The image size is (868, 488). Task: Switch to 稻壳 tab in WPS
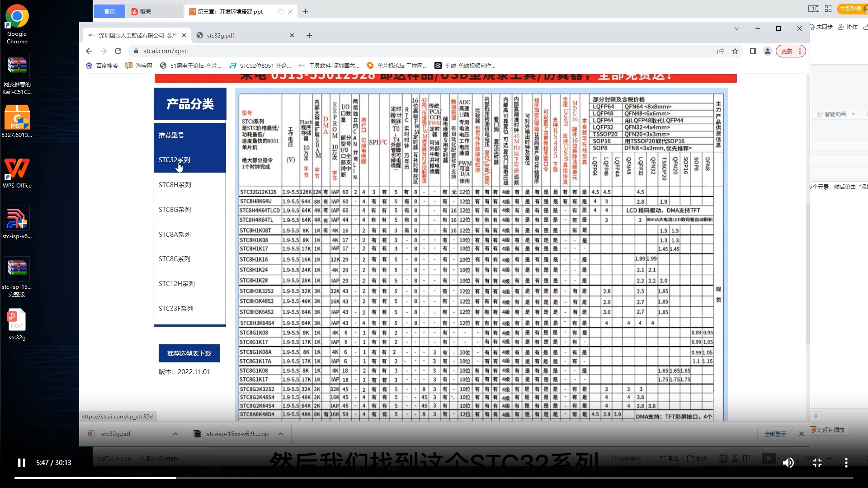point(155,11)
